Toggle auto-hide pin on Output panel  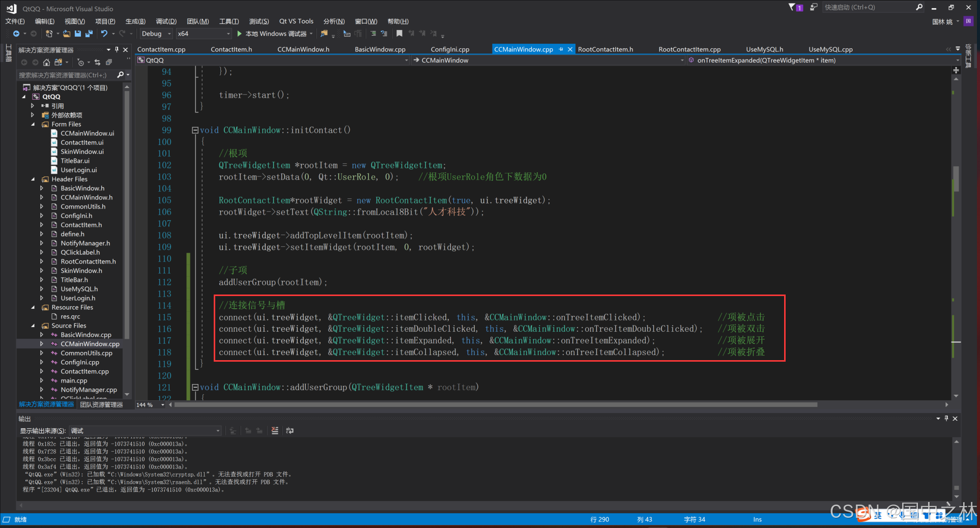coord(946,418)
